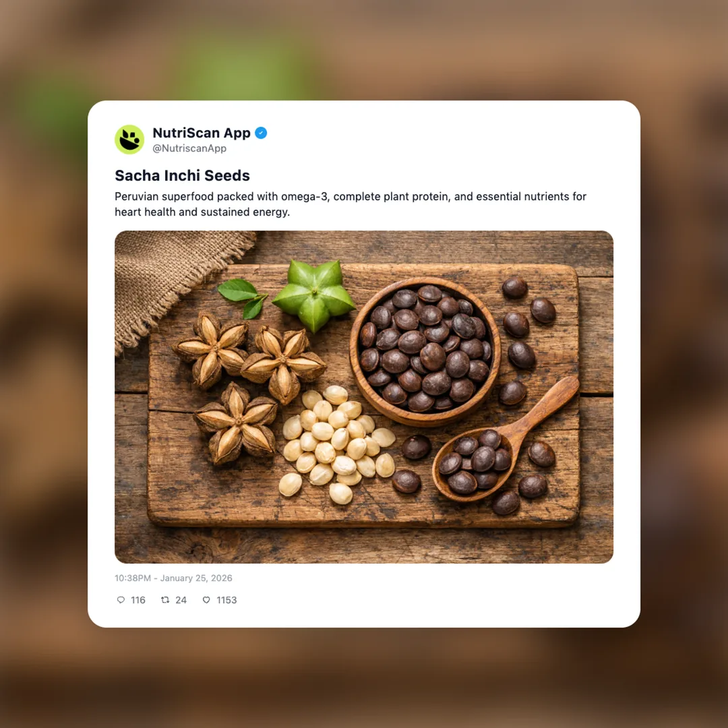Click the Sacha Inchi Seeds headline
The height and width of the screenshot is (728, 728).
[x=182, y=175]
